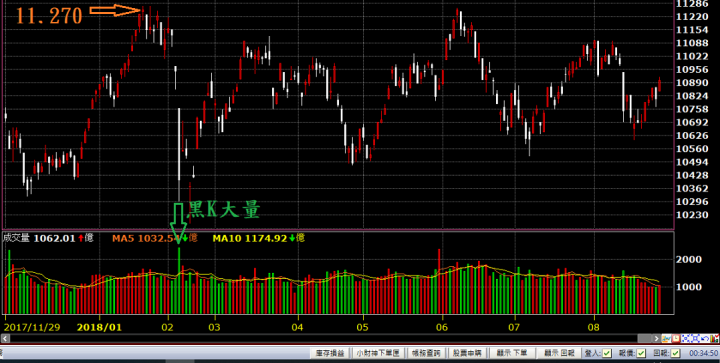Viewport: 720px width, 363px height.
Task: Click the mini line-chart icon beside the scrollbar
Action: [x=667, y=338]
